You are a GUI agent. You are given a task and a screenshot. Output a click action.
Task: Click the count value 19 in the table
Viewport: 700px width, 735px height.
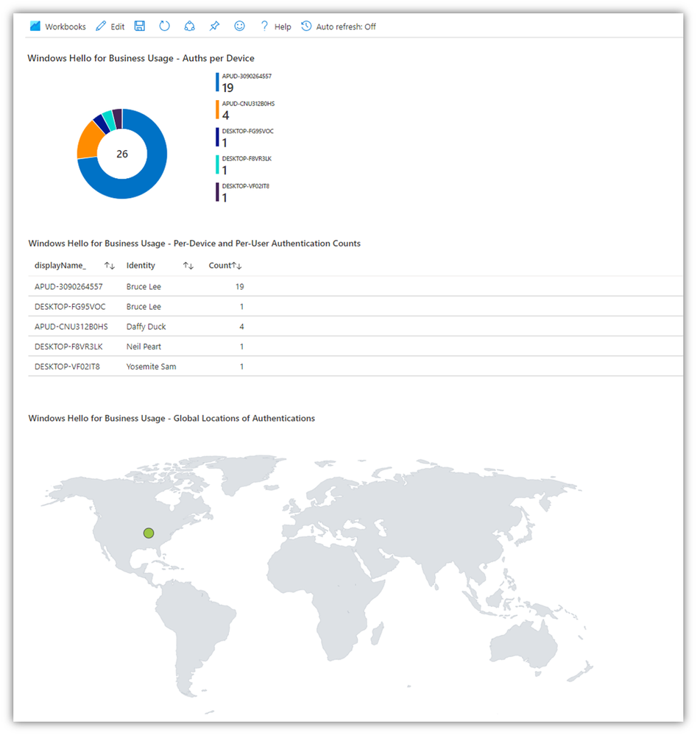[x=239, y=286]
